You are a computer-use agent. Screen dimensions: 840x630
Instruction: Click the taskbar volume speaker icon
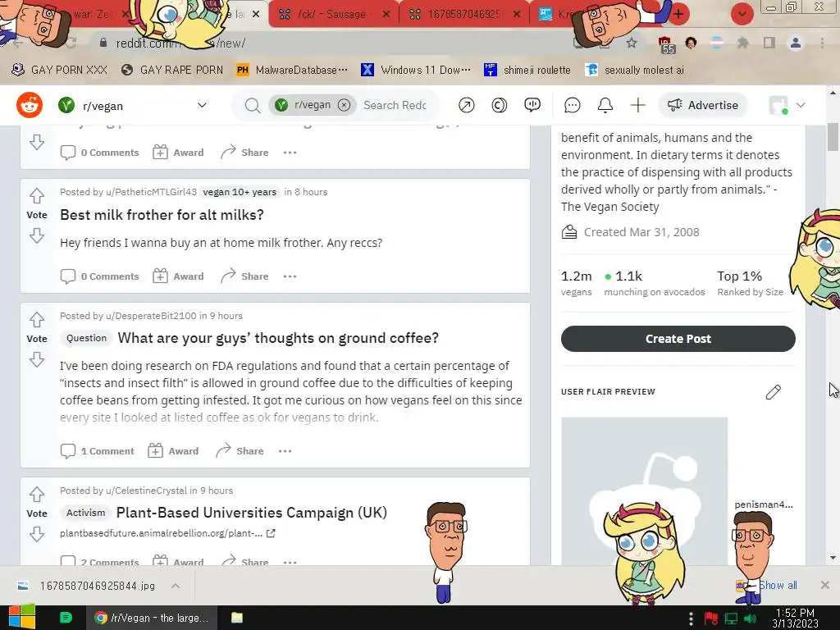coord(750,619)
